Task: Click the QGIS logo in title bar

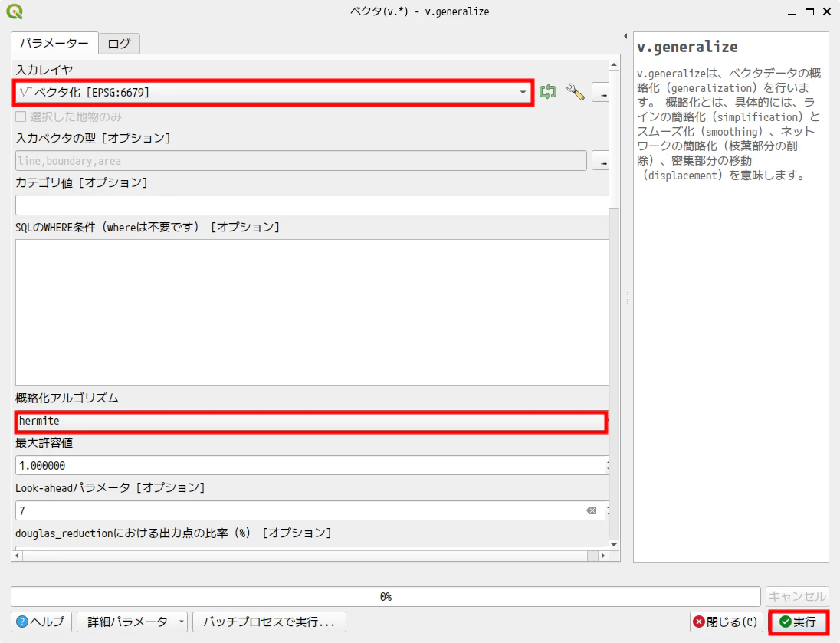Action: [15, 11]
